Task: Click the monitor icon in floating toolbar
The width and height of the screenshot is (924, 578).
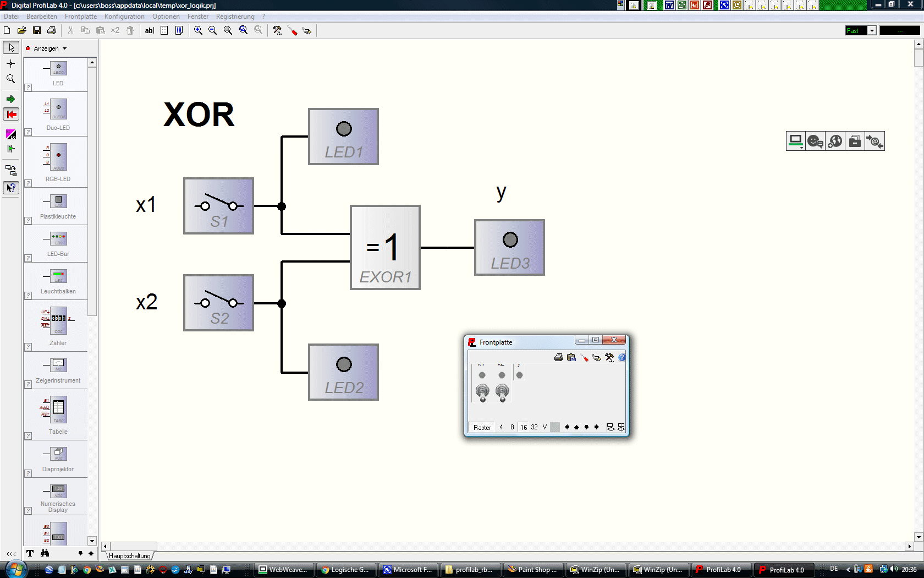Action: point(795,141)
